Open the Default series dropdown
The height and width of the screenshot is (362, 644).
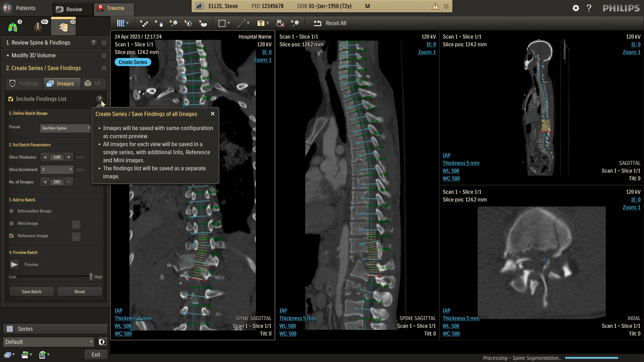coord(49,342)
